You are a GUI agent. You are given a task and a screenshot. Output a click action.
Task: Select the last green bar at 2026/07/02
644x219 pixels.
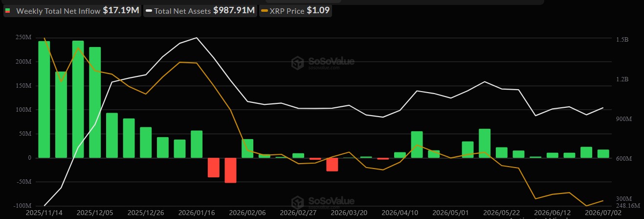603,154
